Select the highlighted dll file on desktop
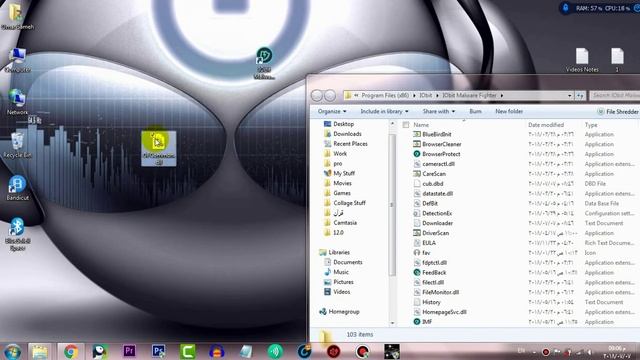This screenshot has height=360, width=640. [x=159, y=148]
